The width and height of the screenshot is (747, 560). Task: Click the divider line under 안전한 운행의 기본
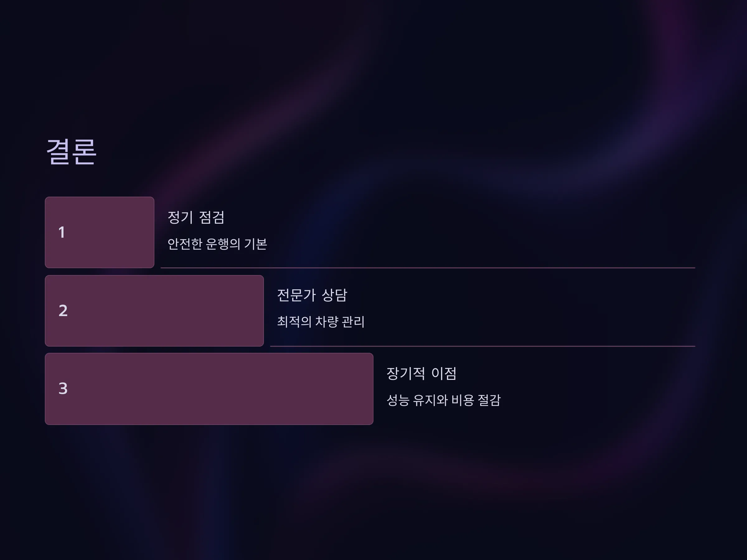pos(428,268)
